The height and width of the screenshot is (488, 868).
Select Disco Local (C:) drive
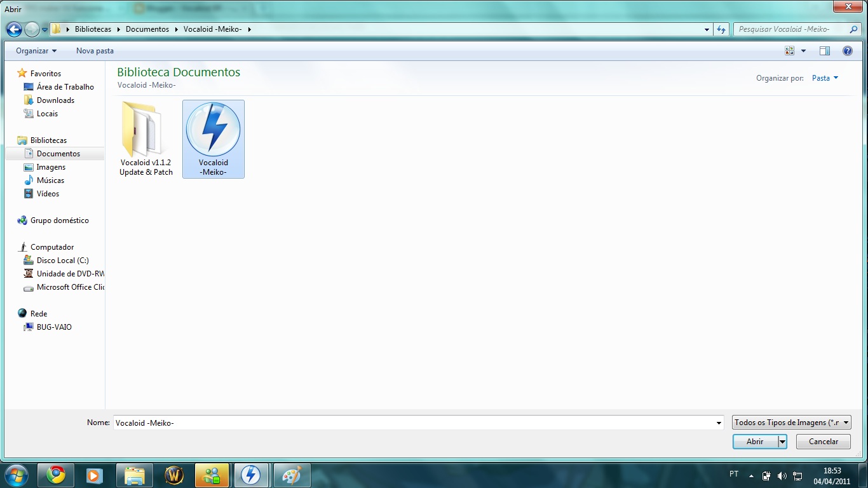[62, 261]
